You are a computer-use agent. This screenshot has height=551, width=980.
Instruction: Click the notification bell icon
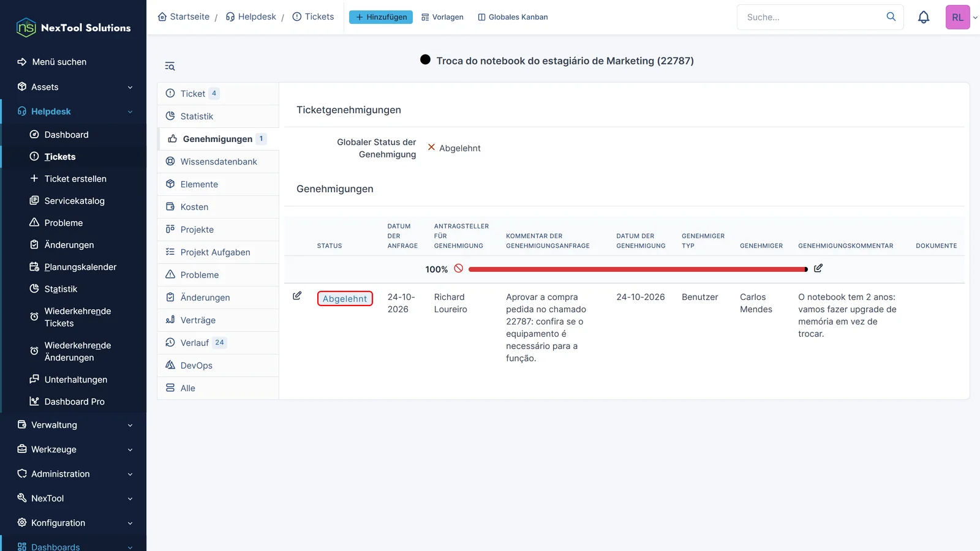(924, 17)
